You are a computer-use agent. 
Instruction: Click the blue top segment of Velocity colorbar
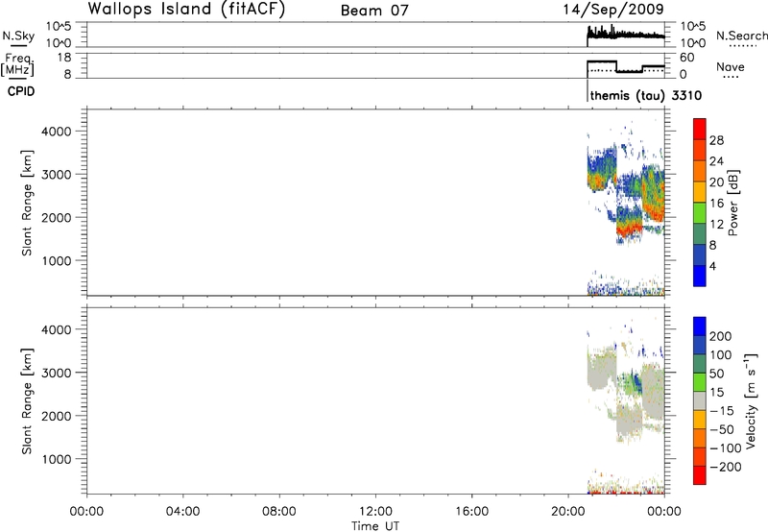[700, 326]
